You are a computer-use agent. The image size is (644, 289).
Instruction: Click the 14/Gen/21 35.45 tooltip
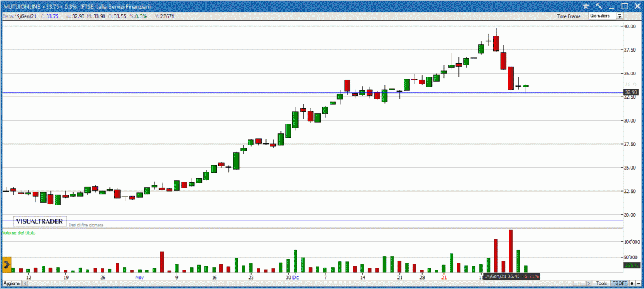coord(512,276)
